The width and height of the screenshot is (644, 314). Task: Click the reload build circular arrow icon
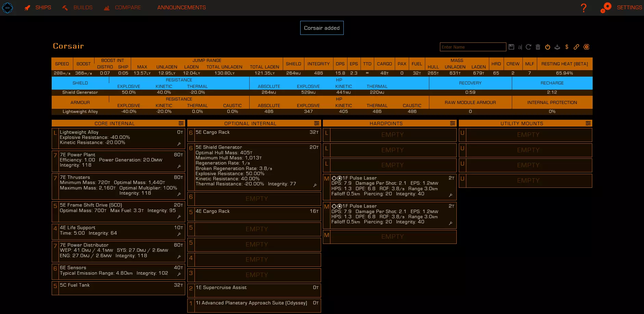coord(528,47)
